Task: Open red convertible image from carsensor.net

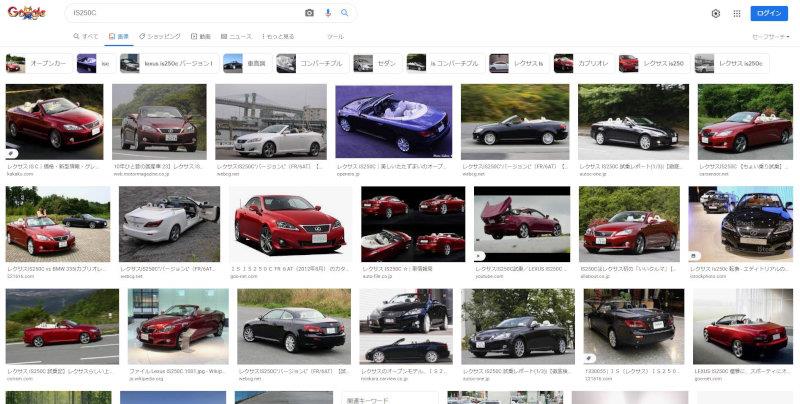Action: [x=745, y=122]
